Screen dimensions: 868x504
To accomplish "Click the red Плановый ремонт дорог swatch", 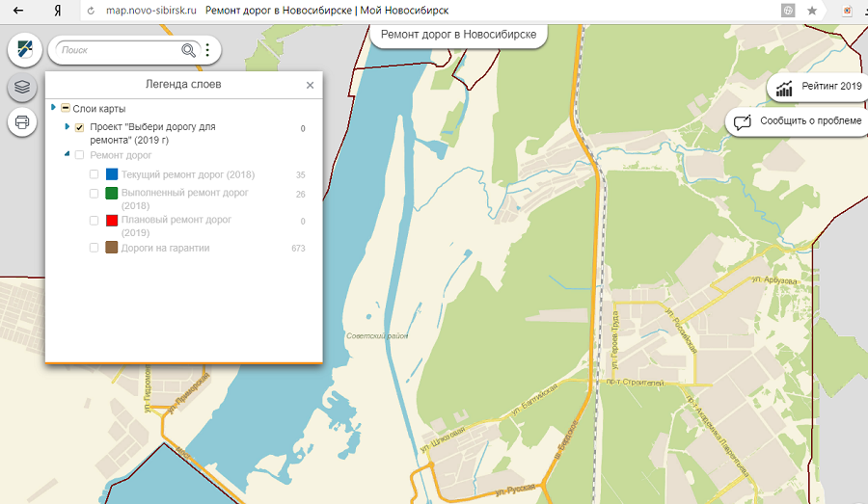I will point(112,221).
